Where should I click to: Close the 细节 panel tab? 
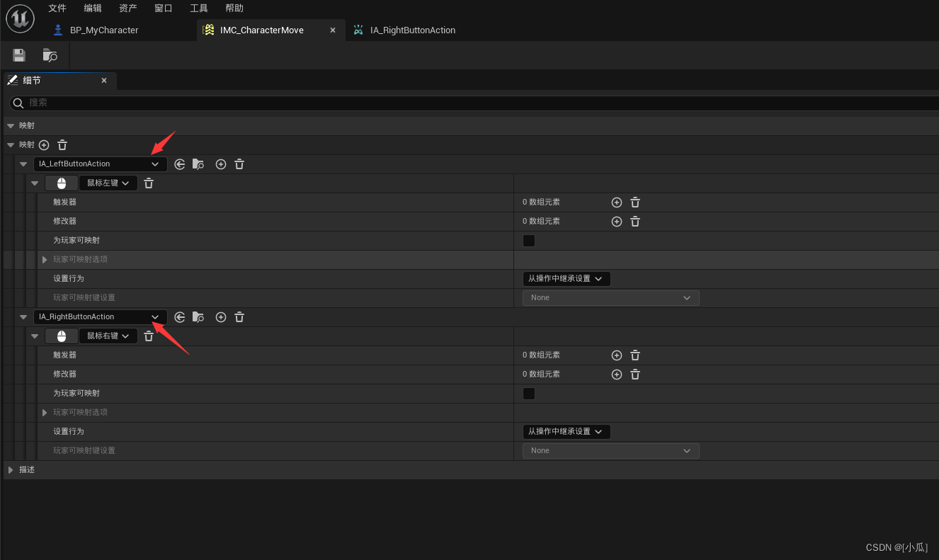104,81
